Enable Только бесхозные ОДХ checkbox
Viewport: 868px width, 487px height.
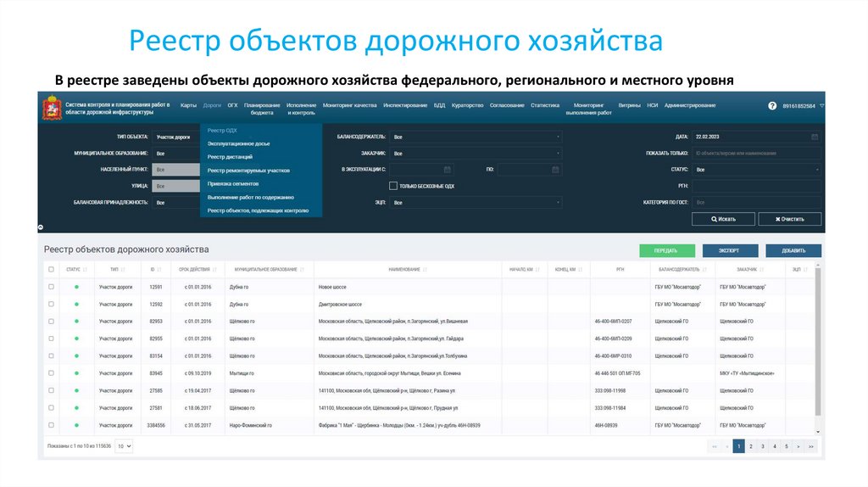point(393,186)
